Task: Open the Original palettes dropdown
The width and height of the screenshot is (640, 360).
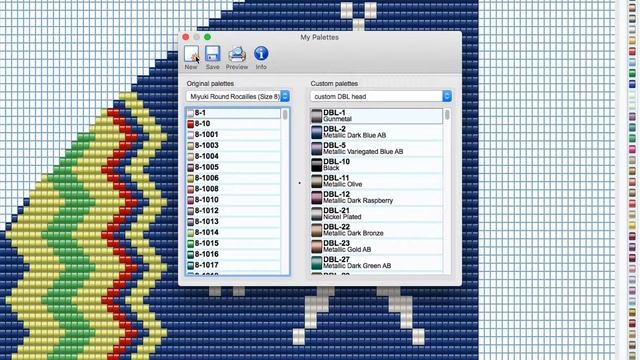Action: tap(238, 96)
